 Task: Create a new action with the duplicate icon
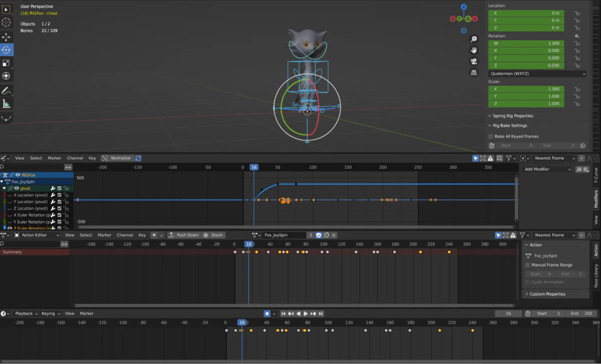[326, 235]
